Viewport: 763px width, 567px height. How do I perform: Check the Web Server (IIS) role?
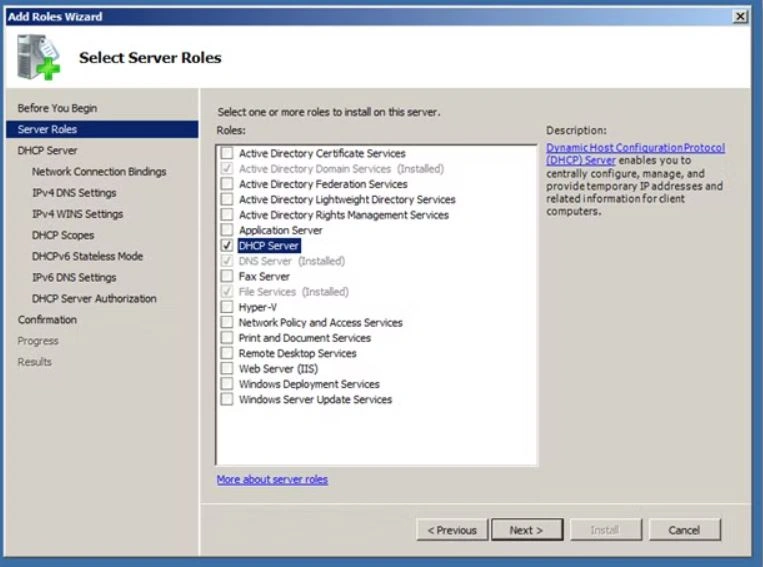227,368
